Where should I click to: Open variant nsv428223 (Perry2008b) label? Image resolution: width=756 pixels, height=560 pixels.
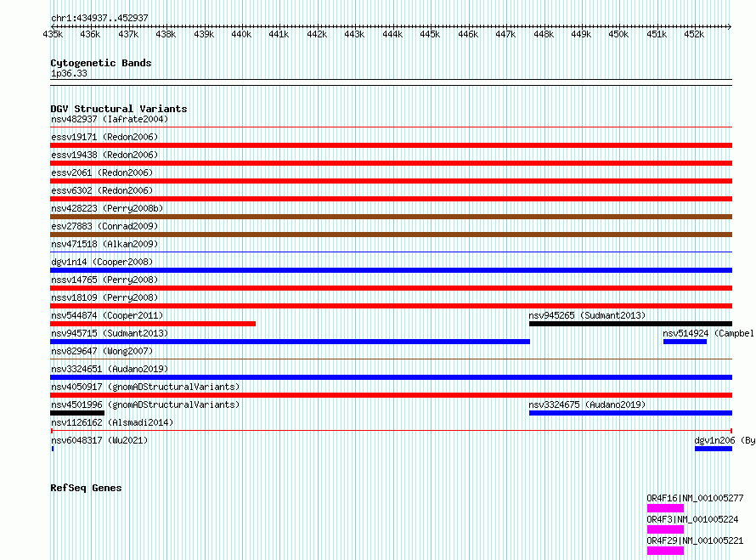tap(107, 208)
